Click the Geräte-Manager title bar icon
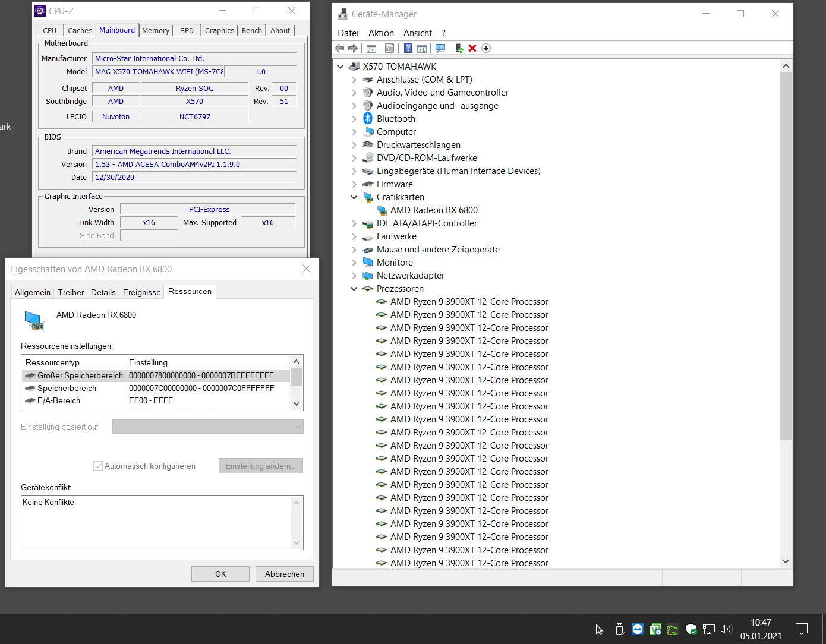Image resolution: width=826 pixels, height=644 pixels. pos(343,14)
